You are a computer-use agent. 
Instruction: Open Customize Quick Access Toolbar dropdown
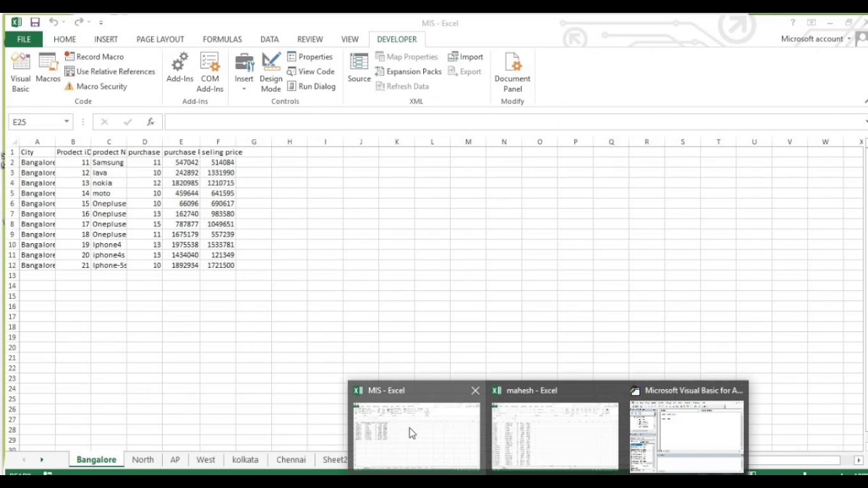[100, 23]
